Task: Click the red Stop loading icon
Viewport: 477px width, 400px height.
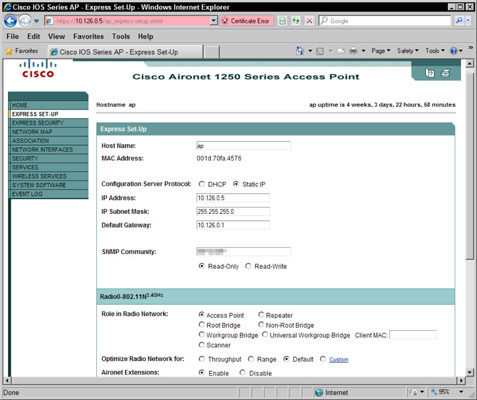Action: pyautogui.click(x=309, y=21)
